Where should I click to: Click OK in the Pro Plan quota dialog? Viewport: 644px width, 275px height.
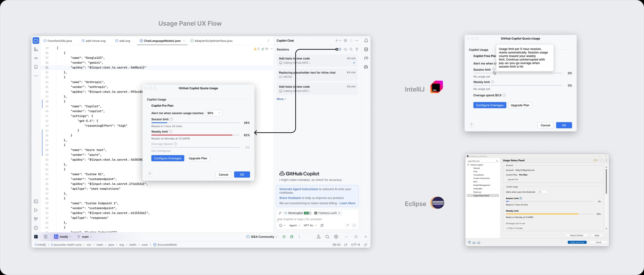[x=242, y=174]
